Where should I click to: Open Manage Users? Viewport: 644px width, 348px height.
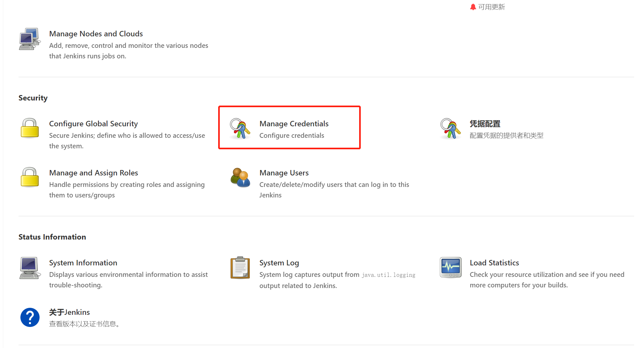click(284, 173)
